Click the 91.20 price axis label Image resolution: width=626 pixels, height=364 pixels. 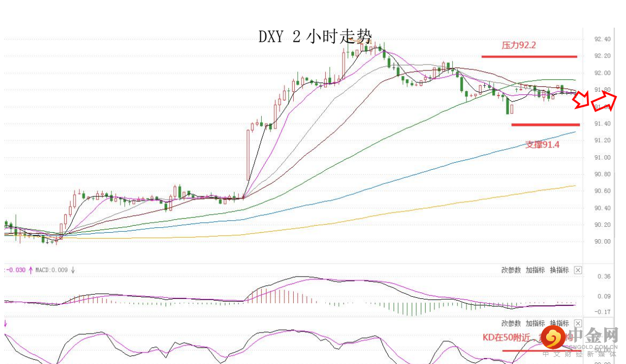pos(602,141)
